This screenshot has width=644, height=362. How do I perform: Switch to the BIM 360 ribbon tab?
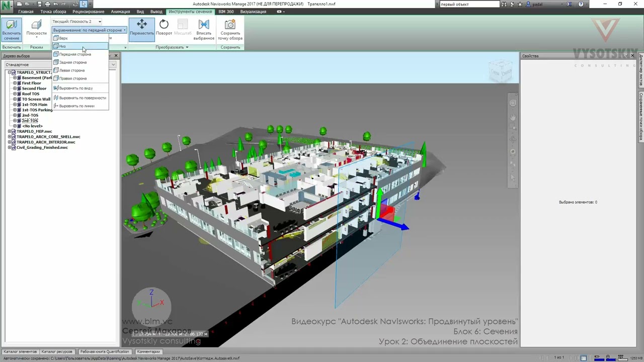226,12
